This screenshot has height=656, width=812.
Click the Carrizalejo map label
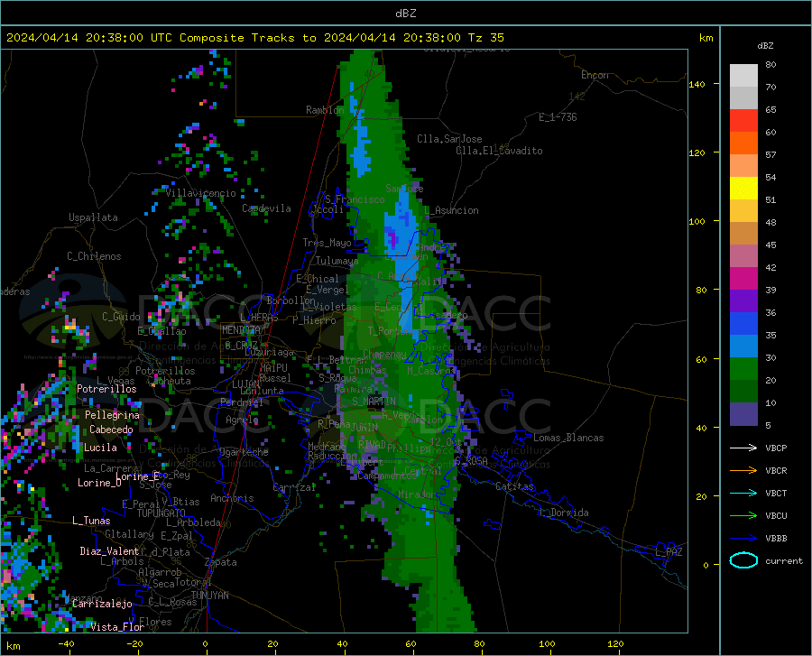point(102,604)
